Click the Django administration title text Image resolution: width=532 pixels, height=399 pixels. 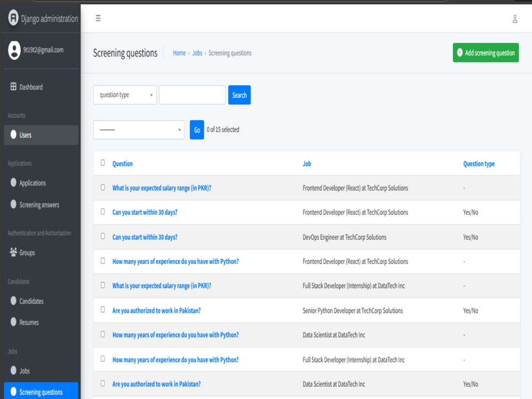coord(49,18)
